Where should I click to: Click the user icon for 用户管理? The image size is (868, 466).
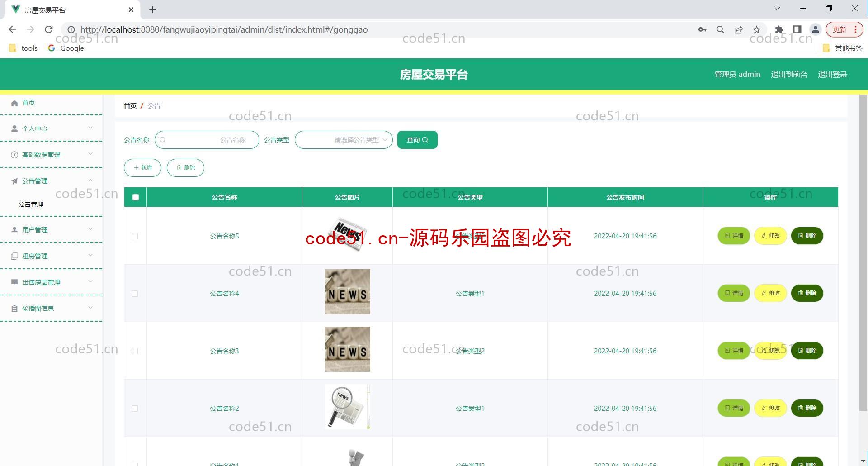14,230
